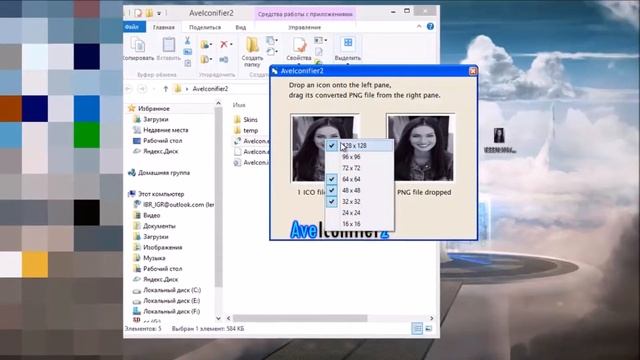Click the Вставить paste icon
Image resolution: width=640 pixels, height=360 pixels.
[x=169, y=45]
